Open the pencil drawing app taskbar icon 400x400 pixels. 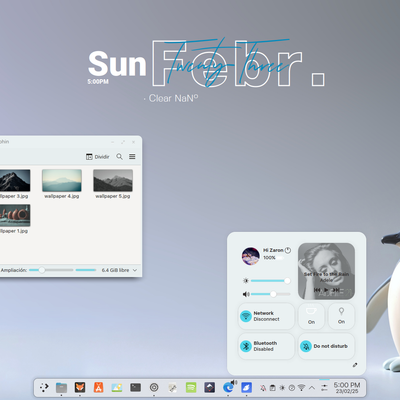tap(172, 387)
